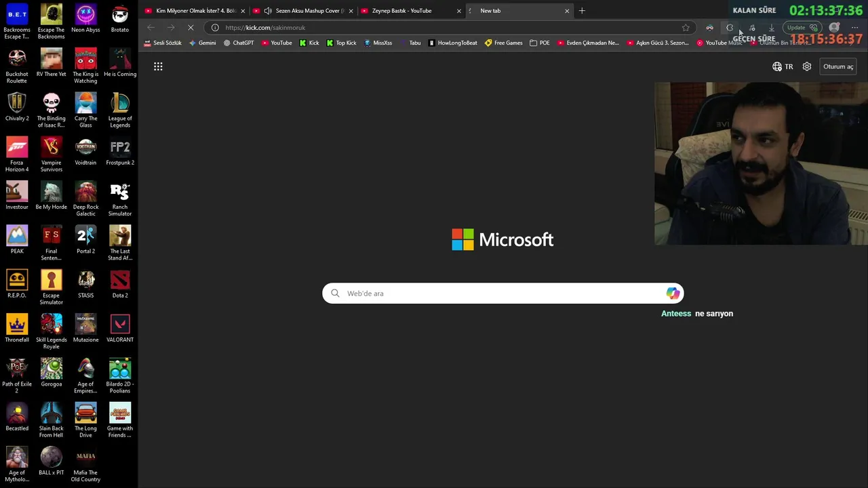Open ChatGPT bookmark
The width and height of the screenshot is (868, 488).
pyautogui.click(x=239, y=43)
